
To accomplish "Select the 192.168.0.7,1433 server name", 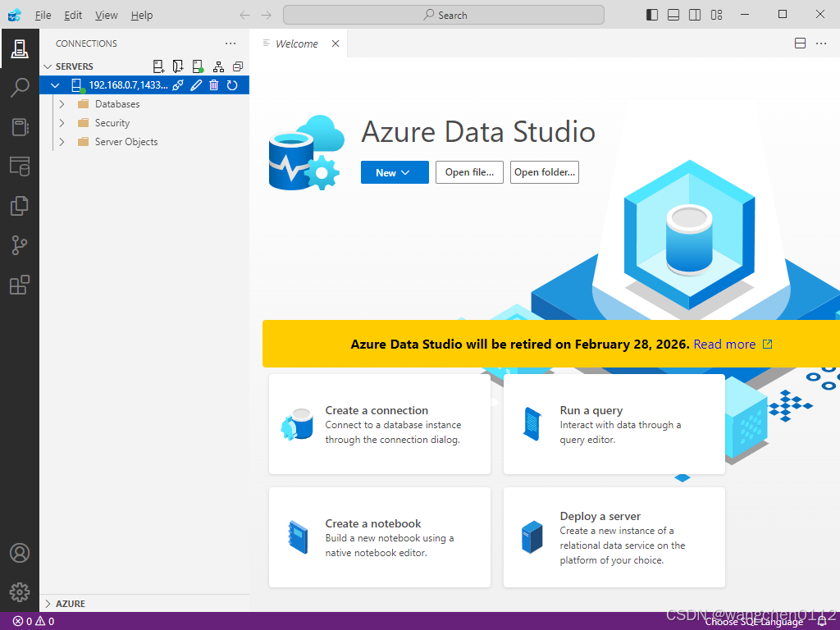I will pos(128,85).
